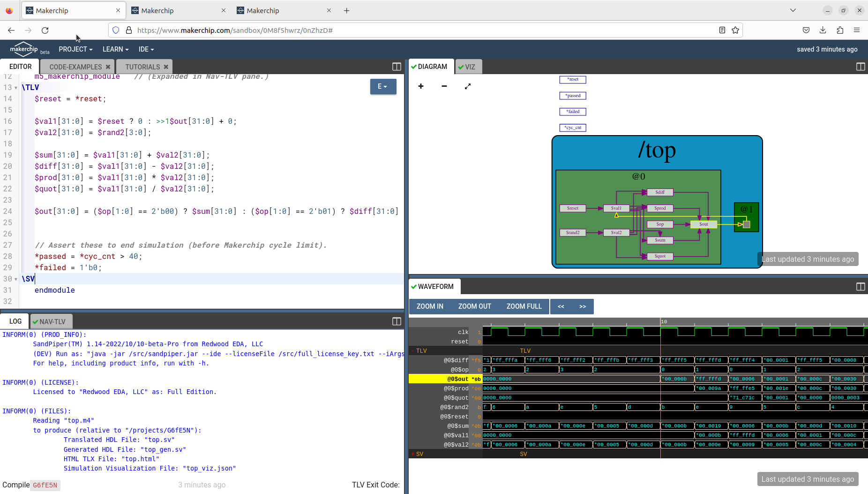The width and height of the screenshot is (868, 494).
Task: Open the PROJECT menu dropdown
Action: point(75,49)
